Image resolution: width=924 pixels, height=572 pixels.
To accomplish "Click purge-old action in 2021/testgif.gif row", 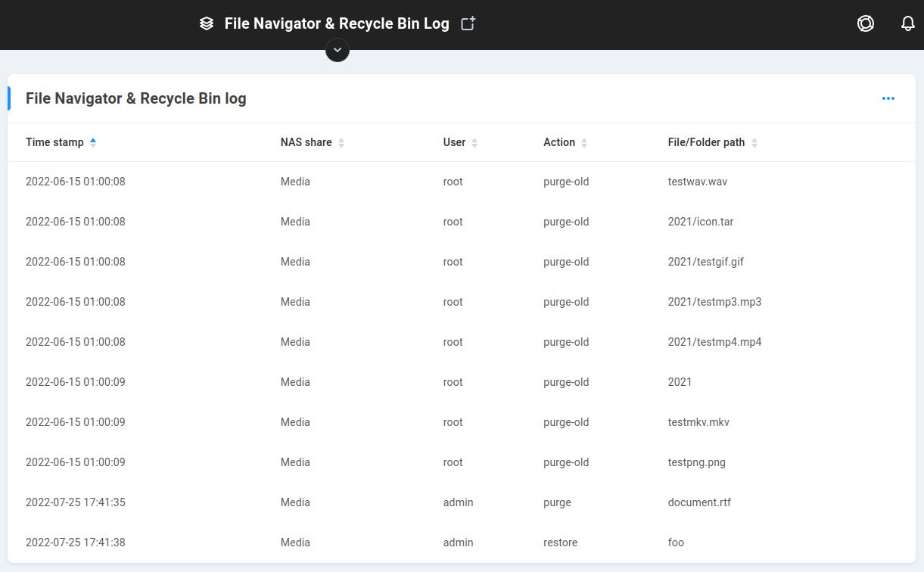I will pyautogui.click(x=566, y=262).
